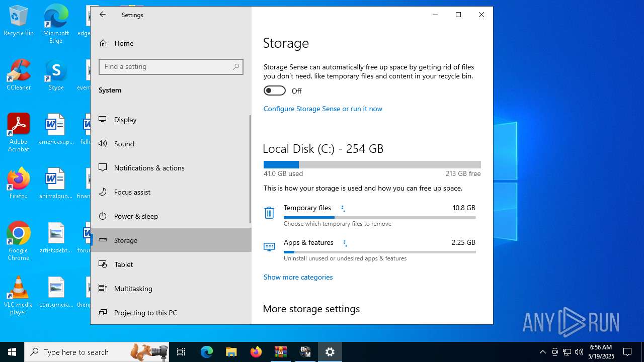The width and height of the screenshot is (644, 362).
Task: Click the Display monitor icon in sidebar
Action: coord(103,119)
